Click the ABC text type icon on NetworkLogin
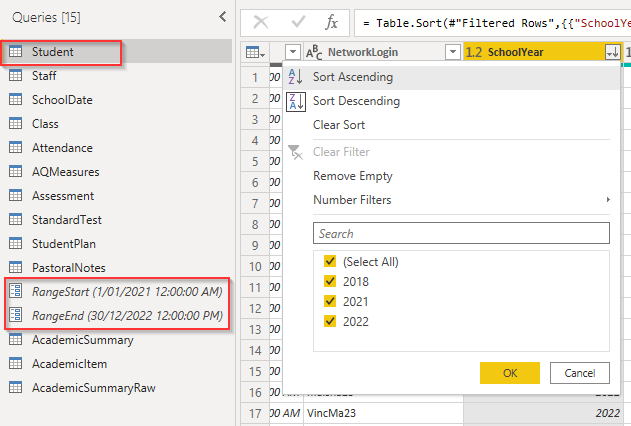 point(314,52)
